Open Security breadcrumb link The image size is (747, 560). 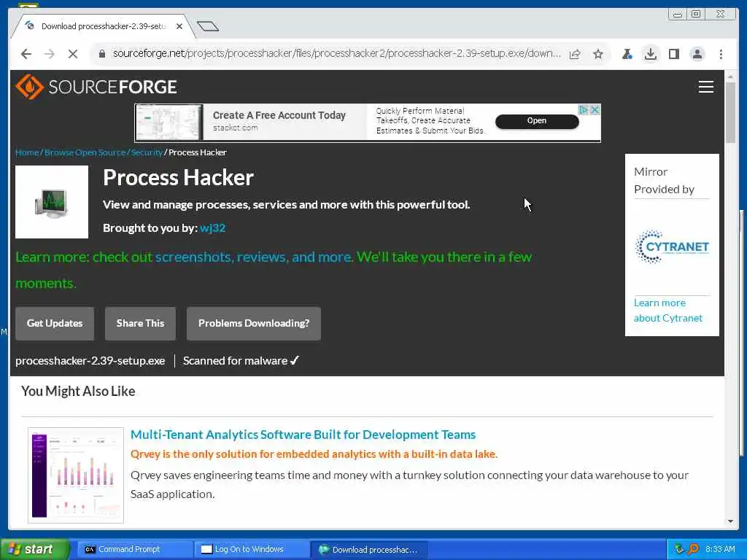(147, 152)
